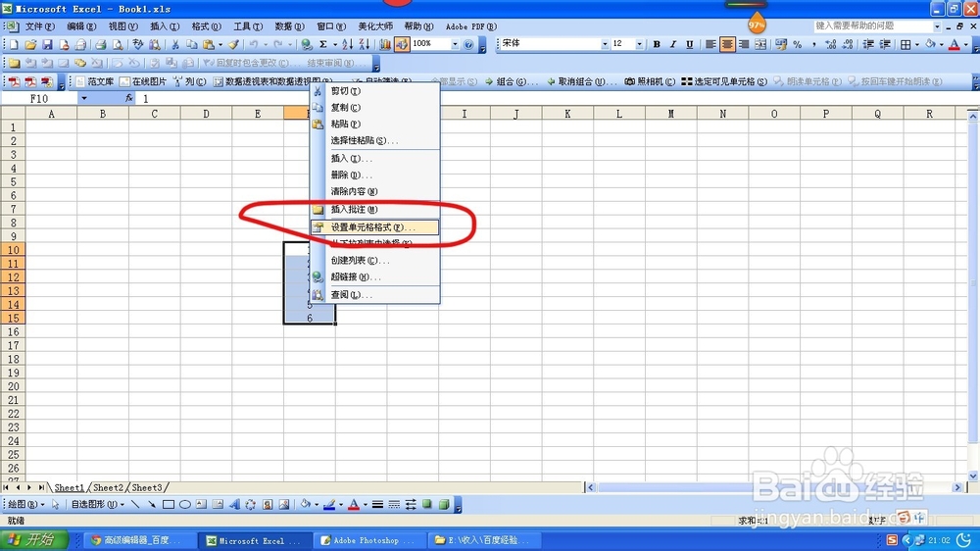The width and height of the screenshot is (980, 551).
Task: Click the Merge and Center icon
Action: pyautogui.click(x=760, y=44)
